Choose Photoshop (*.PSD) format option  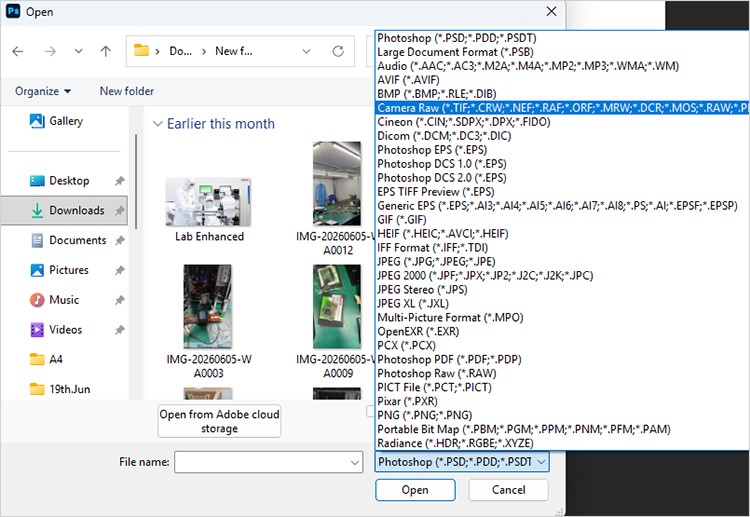point(562,38)
